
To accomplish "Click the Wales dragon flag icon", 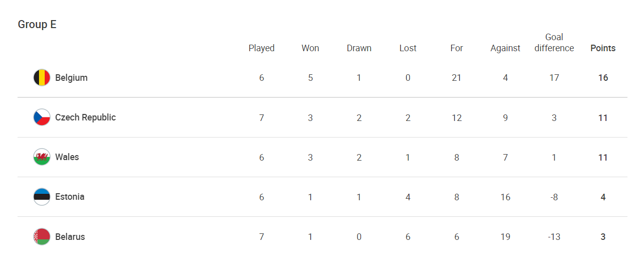I will (42, 157).
